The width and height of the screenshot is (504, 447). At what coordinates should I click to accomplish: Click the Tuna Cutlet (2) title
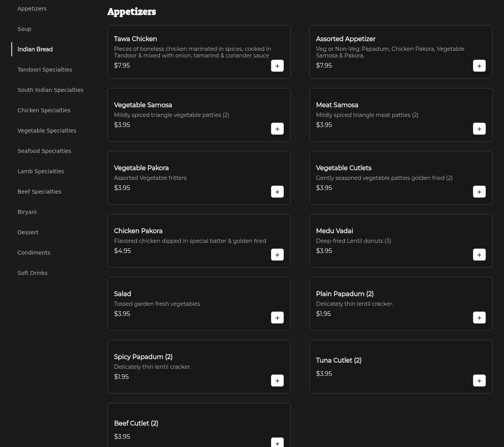tap(339, 361)
